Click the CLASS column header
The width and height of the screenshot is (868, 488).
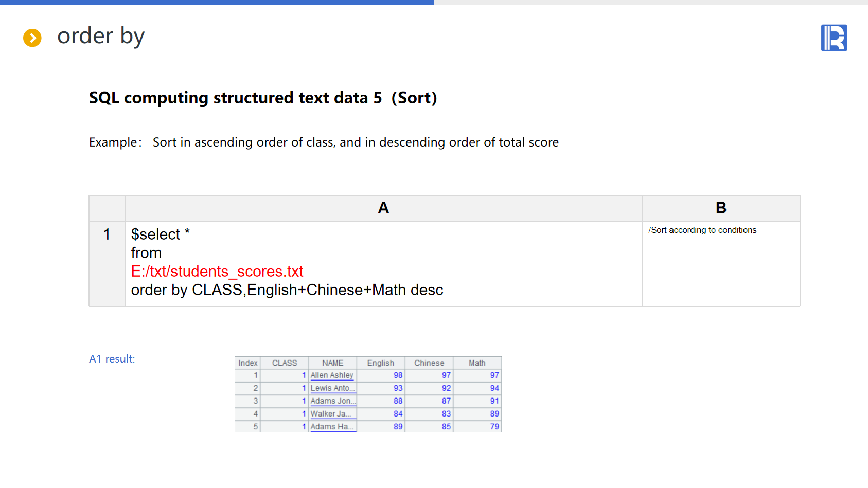coord(284,363)
